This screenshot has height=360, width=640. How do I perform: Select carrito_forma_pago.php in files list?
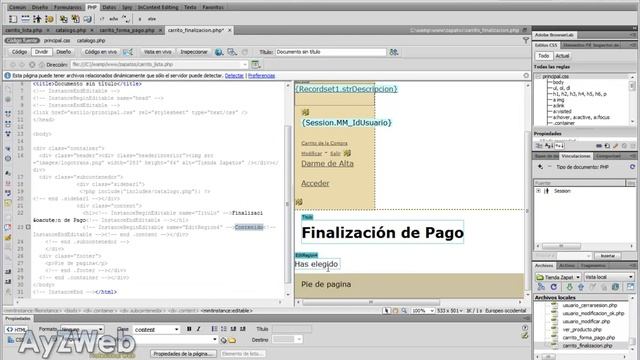pyautogui.click(x=588, y=338)
